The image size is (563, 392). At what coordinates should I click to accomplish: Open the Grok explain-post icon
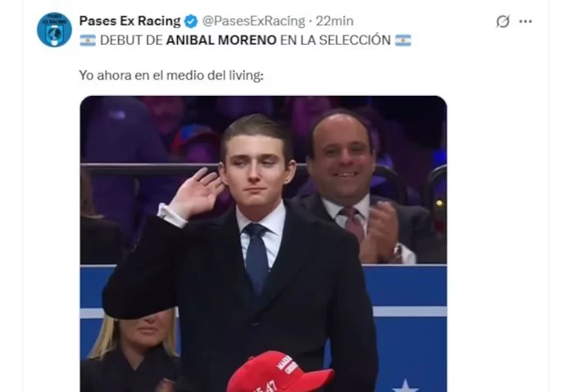(x=503, y=22)
